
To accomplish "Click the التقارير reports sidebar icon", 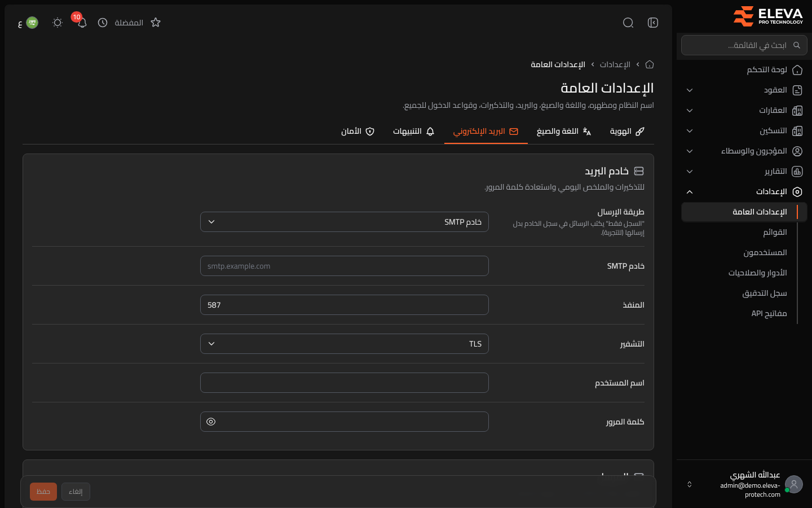I will click(x=797, y=172).
